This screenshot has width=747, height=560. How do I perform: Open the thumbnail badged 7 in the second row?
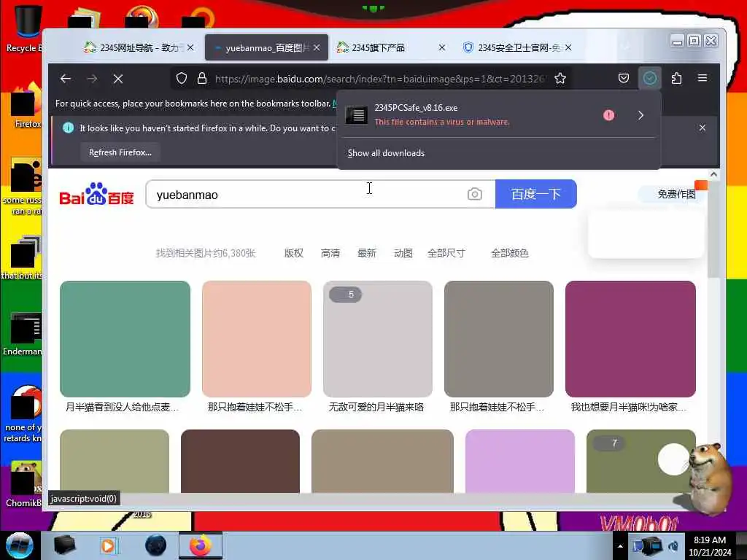point(640,461)
